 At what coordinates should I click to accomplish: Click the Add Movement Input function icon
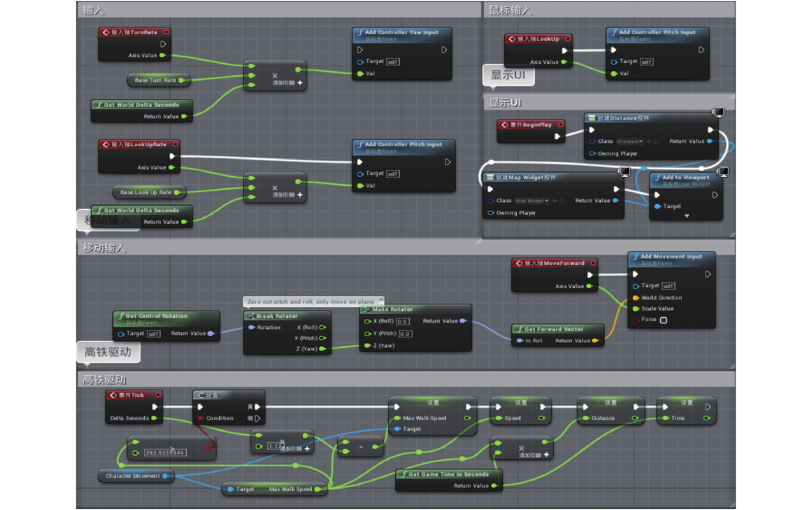click(x=636, y=257)
